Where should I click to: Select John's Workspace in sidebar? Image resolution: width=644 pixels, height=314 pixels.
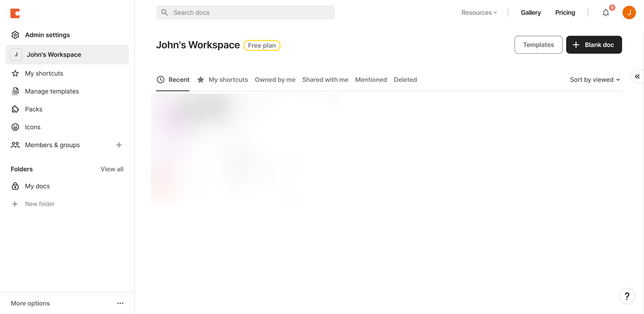[67, 54]
